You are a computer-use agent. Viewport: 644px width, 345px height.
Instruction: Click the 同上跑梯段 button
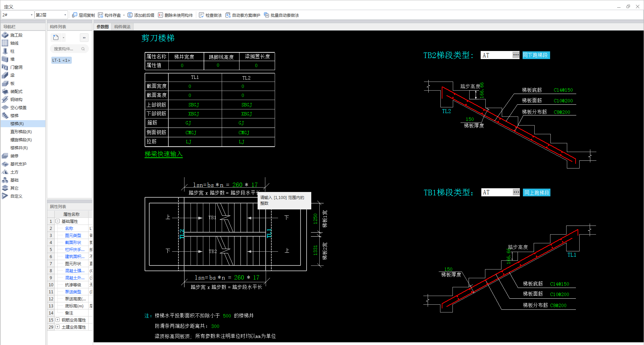coord(537,193)
